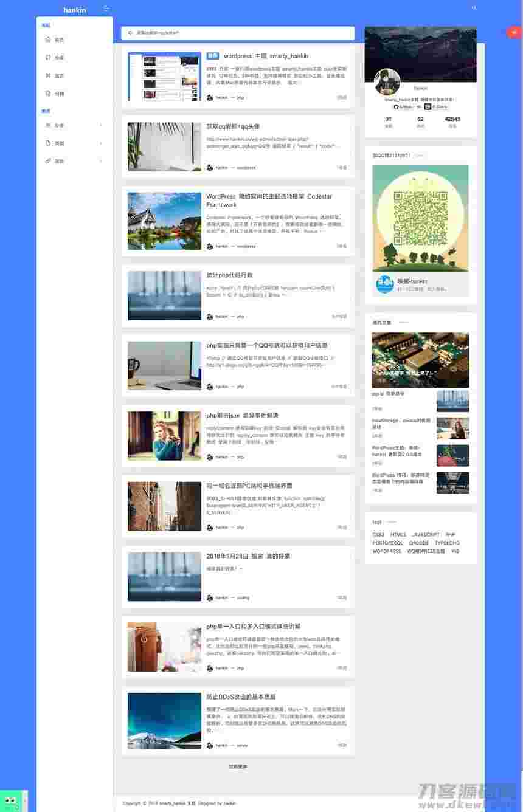Click the round profile avatar in the author card
The width and height of the screenshot is (523, 812).
click(x=387, y=81)
